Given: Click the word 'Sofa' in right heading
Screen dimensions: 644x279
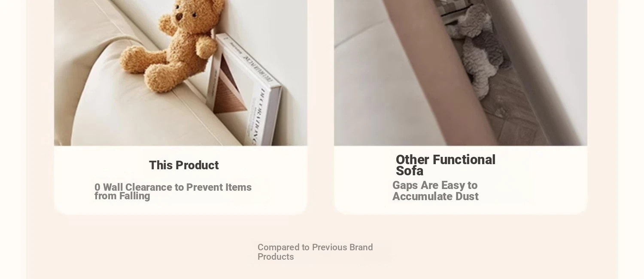Looking at the screenshot, I should coord(410,171).
